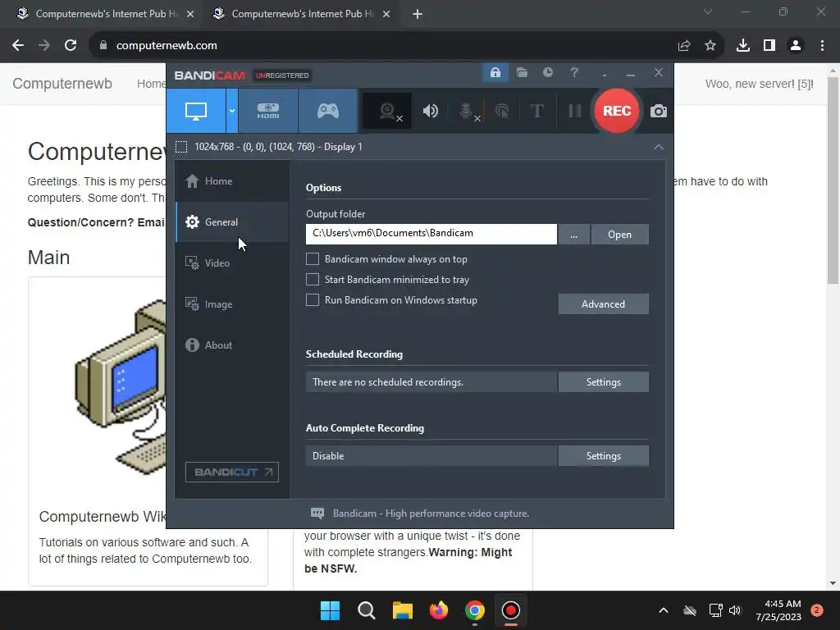Go back in Chrome browser
The image size is (840, 630).
(18, 46)
